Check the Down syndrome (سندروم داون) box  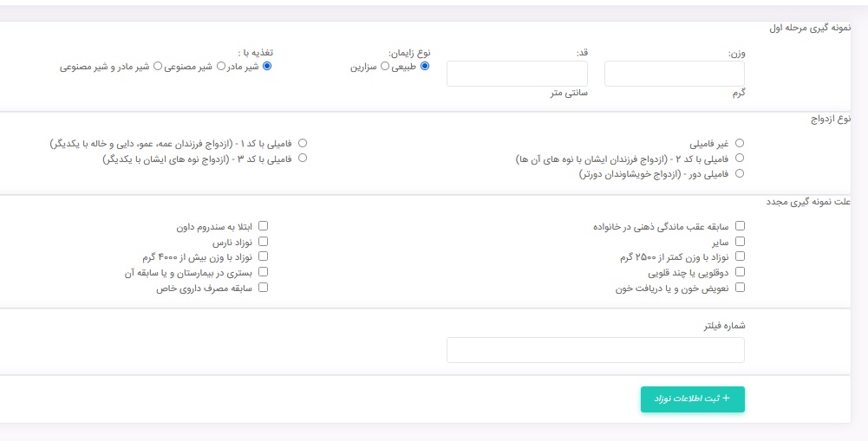(x=264, y=226)
